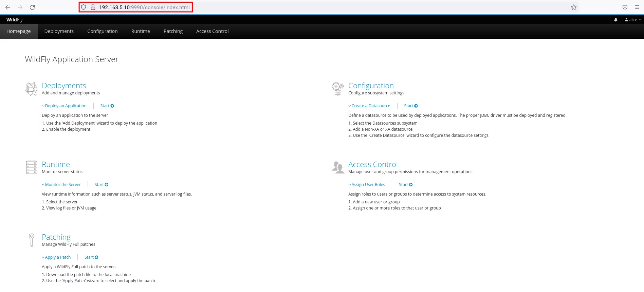Reload the page in the browser
The image size is (644, 292).
click(32, 7)
